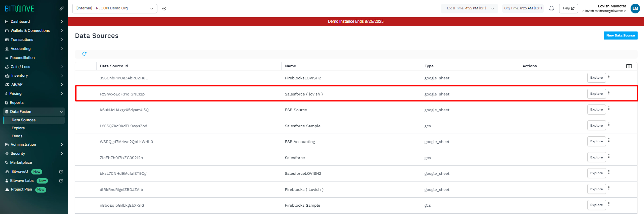The width and height of the screenshot is (644, 214).
Task: Collapse sidebar using the pin icon
Action: point(61,9)
